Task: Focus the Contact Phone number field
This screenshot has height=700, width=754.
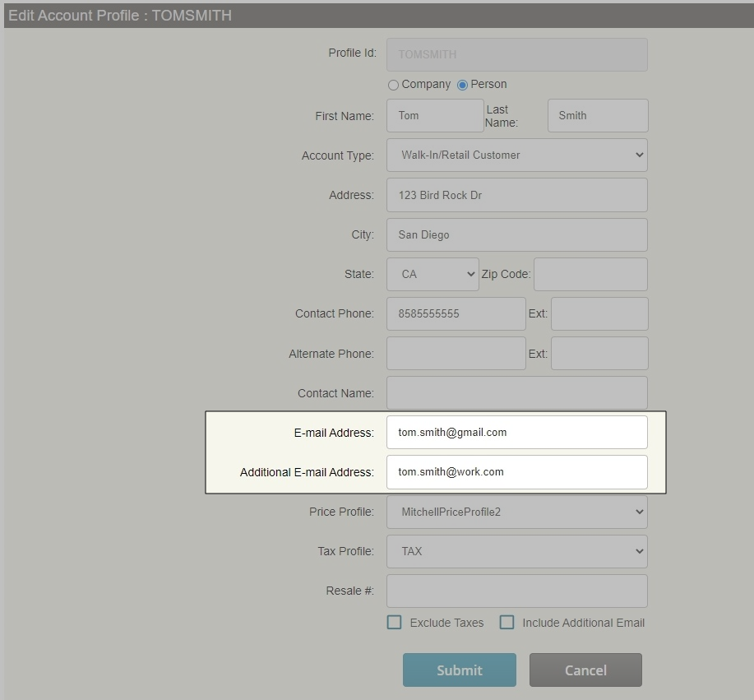Action: pyautogui.click(x=456, y=313)
